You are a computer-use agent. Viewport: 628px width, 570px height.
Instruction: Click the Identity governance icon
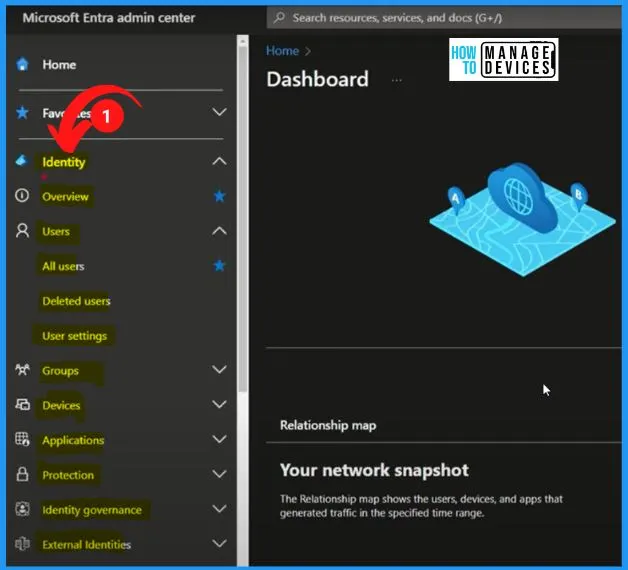click(22, 509)
